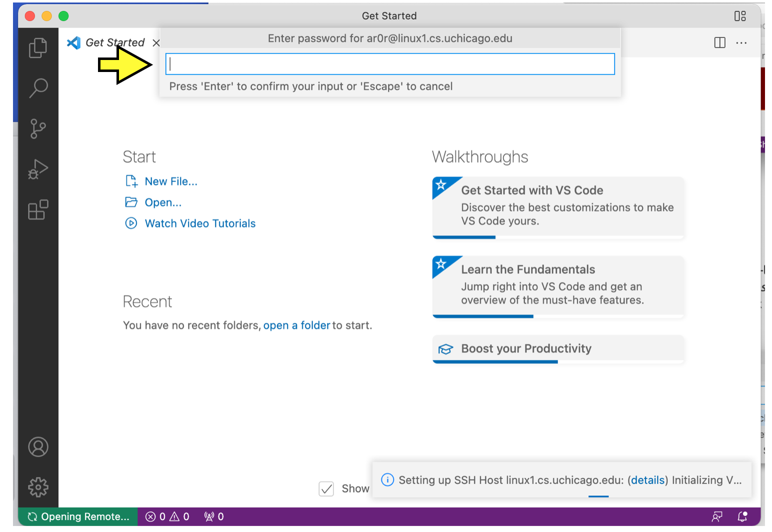Image resolution: width=772 pixels, height=532 pixels.
Task: Click the errors and warnings counter
Action: tap(167, 516)
